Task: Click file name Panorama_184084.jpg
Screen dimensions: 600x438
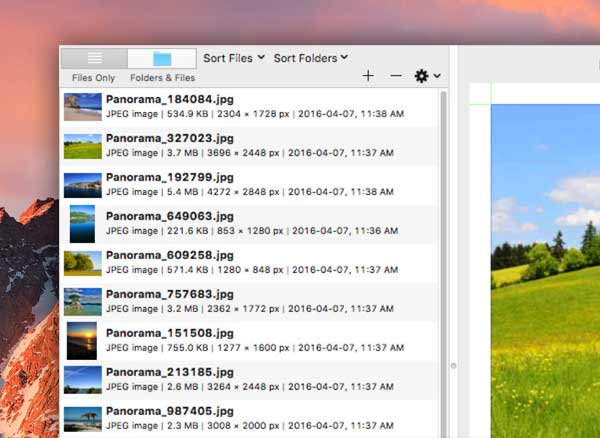Action: tap(170, 99)
